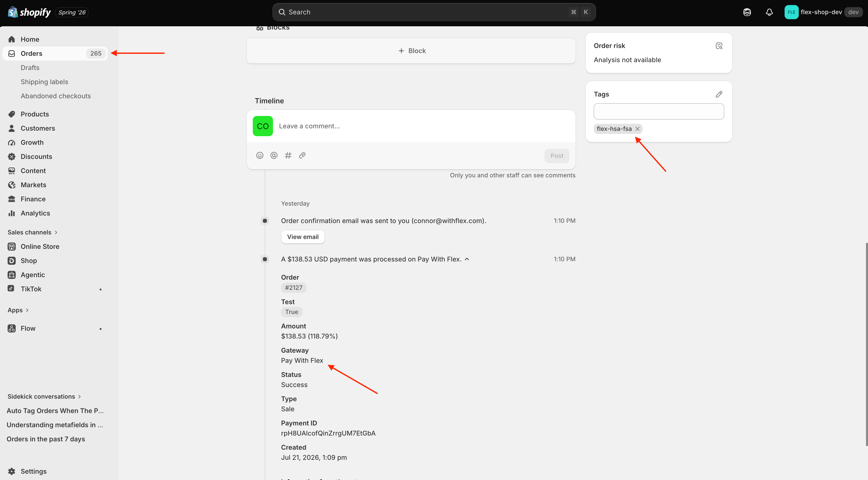
Task: Click the Content icon in sidebar
Action: click(x=12, y=171)
